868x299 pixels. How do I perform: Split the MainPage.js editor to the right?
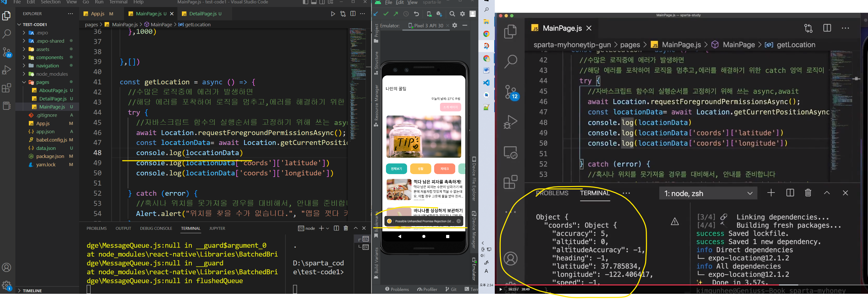tap(353, 14)
